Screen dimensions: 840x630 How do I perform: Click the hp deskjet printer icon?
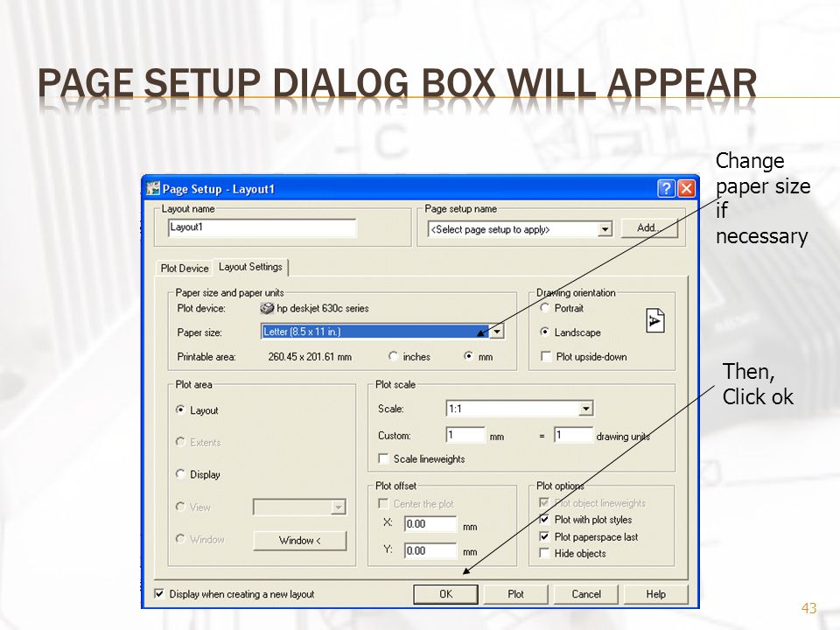click(x=267, y=308)
